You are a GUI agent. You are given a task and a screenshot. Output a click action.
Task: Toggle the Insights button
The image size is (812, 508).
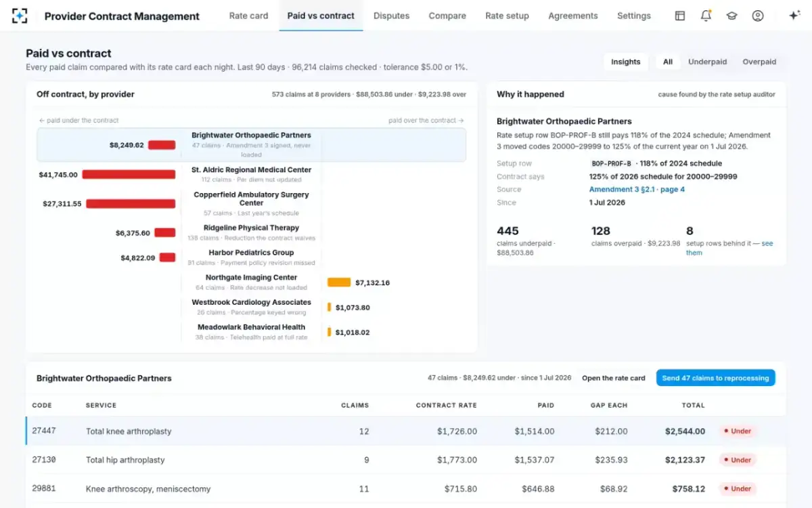(626, 62)
